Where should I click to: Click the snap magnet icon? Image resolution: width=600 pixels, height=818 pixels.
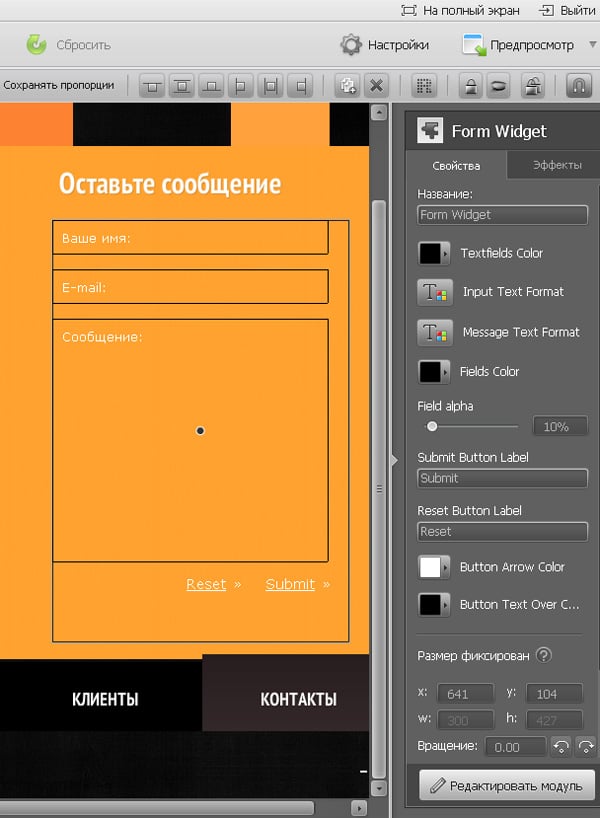click(x=579, y=85)
